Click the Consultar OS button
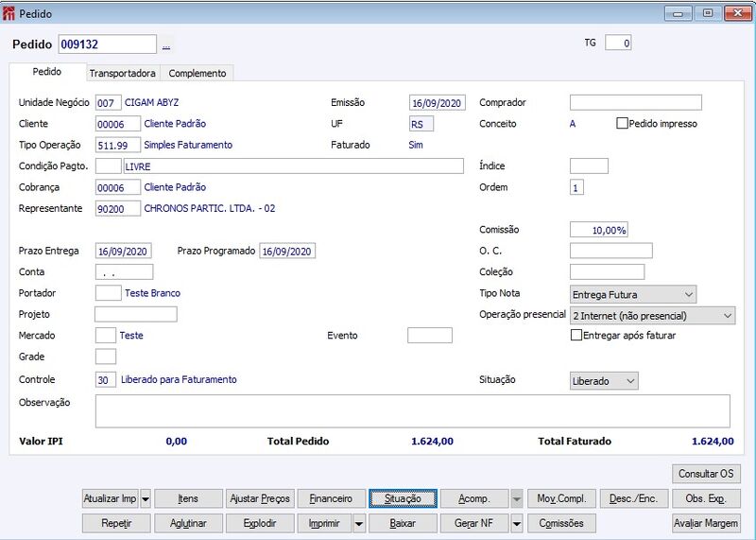756x540 pixels. click(x=706, y=474)
